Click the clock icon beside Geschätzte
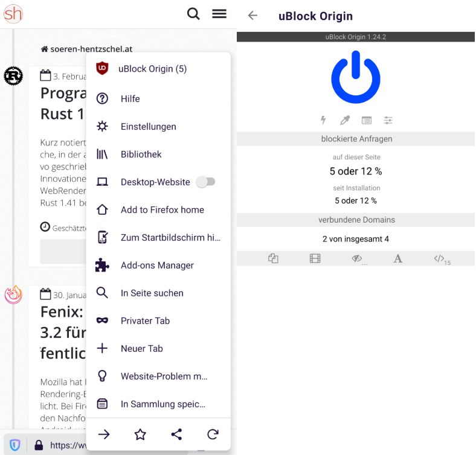 pyautogui.click(x=45, y=227)
